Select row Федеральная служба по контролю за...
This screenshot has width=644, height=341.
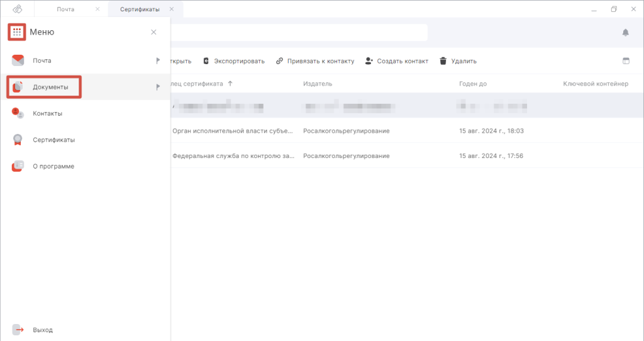(407, 155)
